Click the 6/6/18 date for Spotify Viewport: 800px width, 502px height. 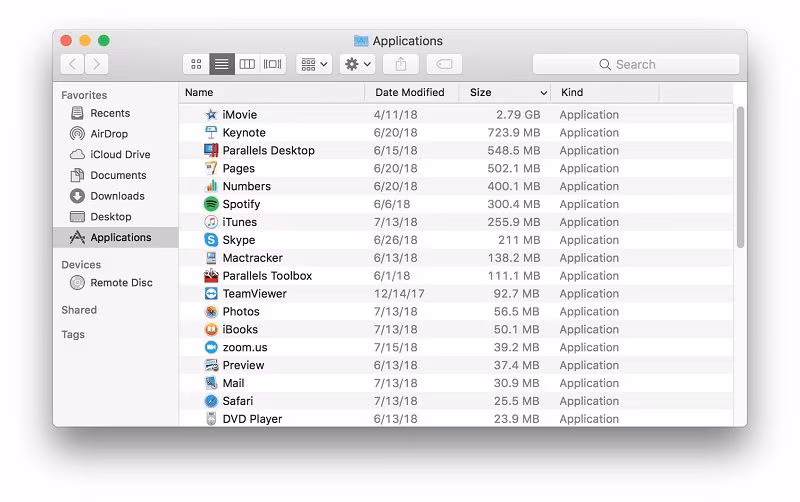(392, 204)
